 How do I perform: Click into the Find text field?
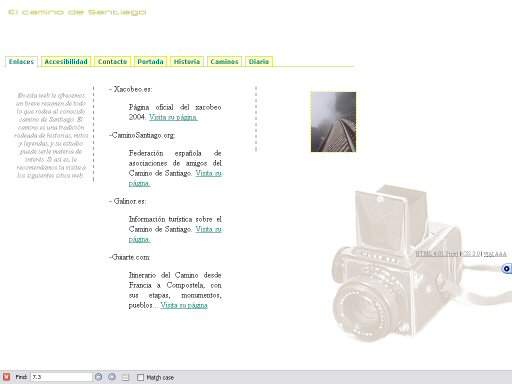coord(61,377)
